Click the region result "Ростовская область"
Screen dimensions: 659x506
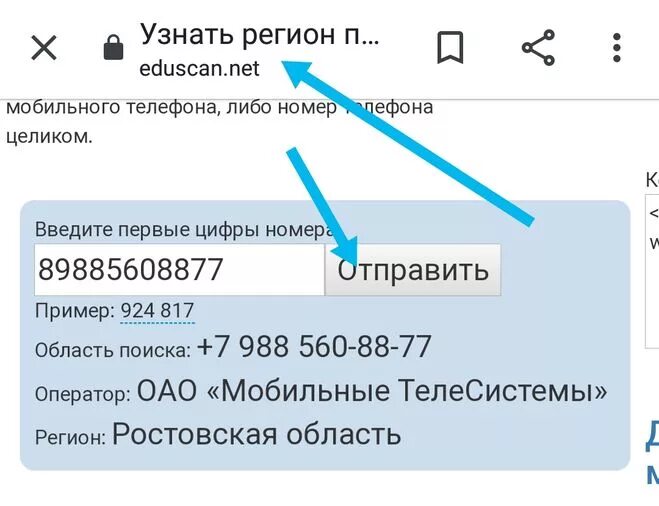click(256, 434)
